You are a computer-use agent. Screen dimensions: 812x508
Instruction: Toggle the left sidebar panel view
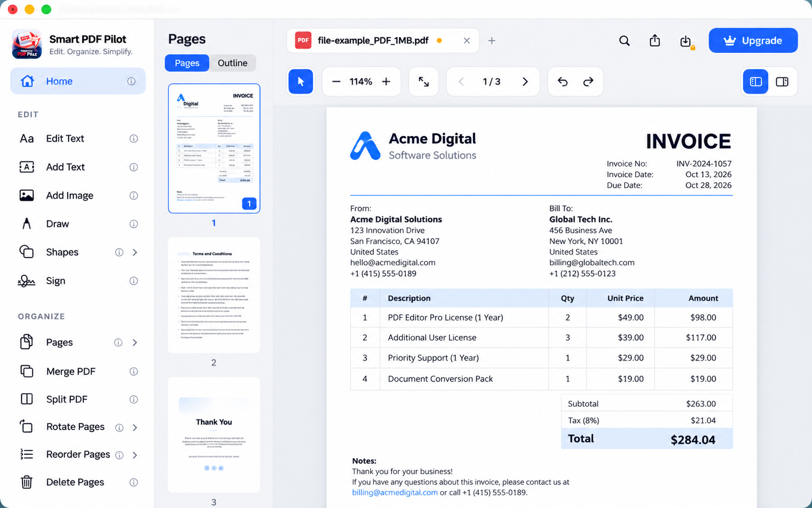pyautogui.click(x=756, y=81)
